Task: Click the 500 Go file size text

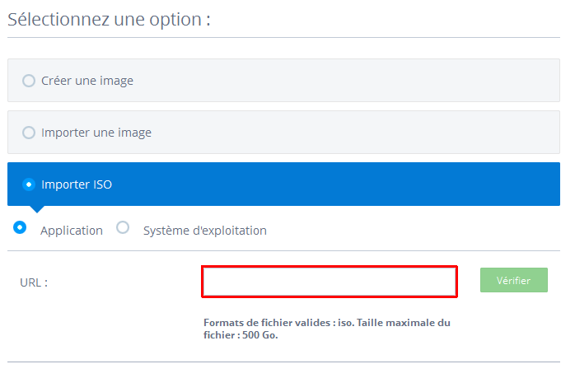Action: (259, 335)
